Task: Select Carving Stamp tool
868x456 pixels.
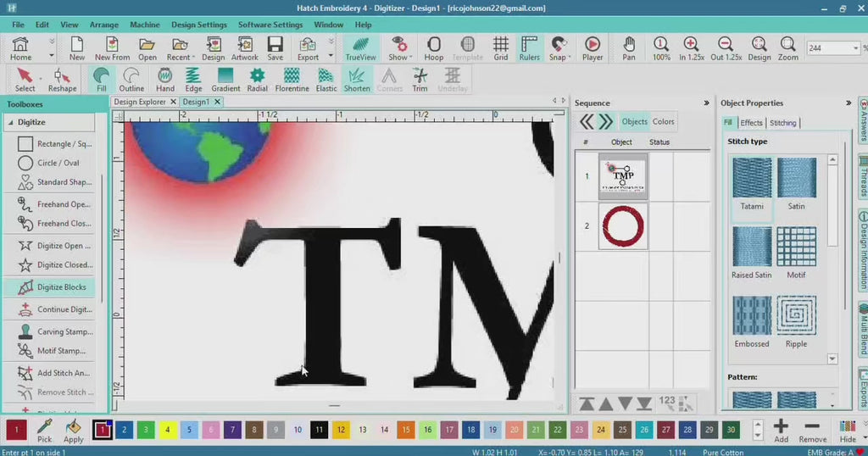Action: 54,331
